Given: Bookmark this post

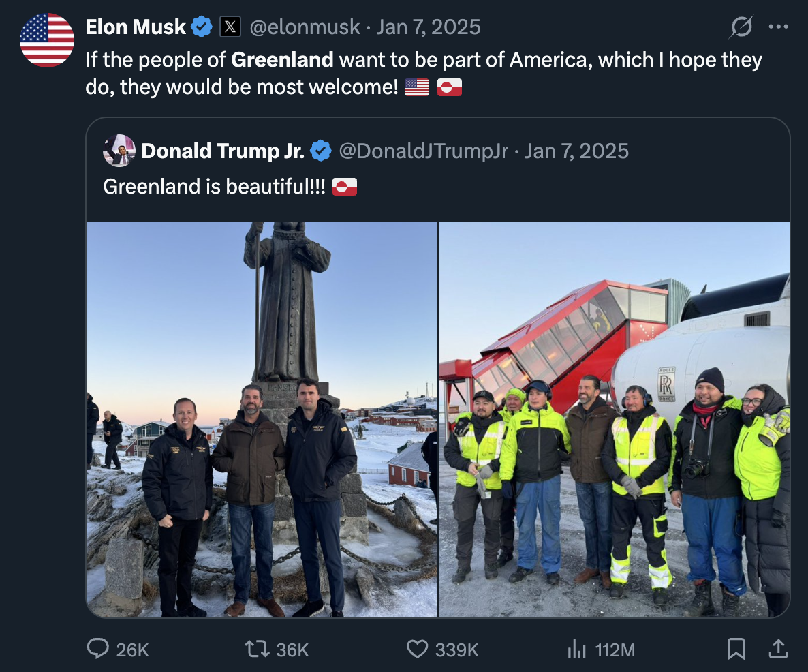Looking at the screenshot, I should pyautogui.click(x=736, y=650).
